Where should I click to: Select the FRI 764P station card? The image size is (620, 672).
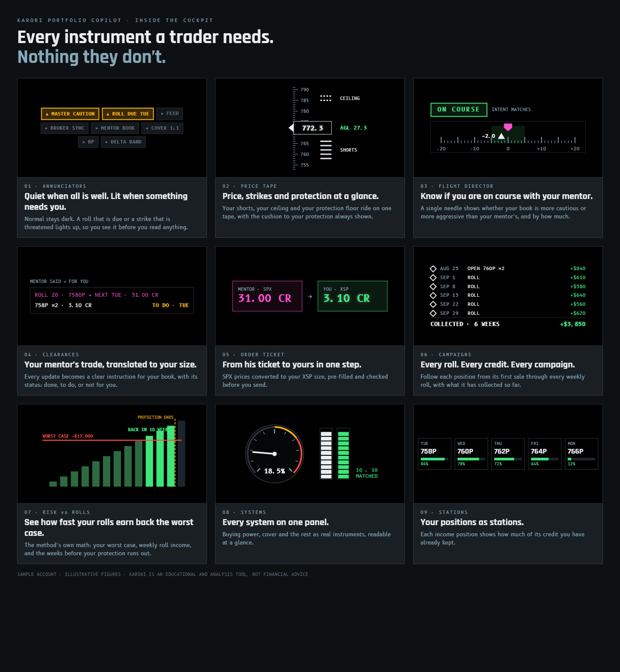[545, 454]
